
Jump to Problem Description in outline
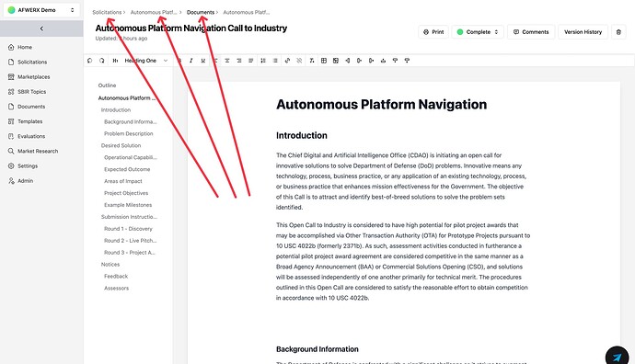(x=128, y=133)
